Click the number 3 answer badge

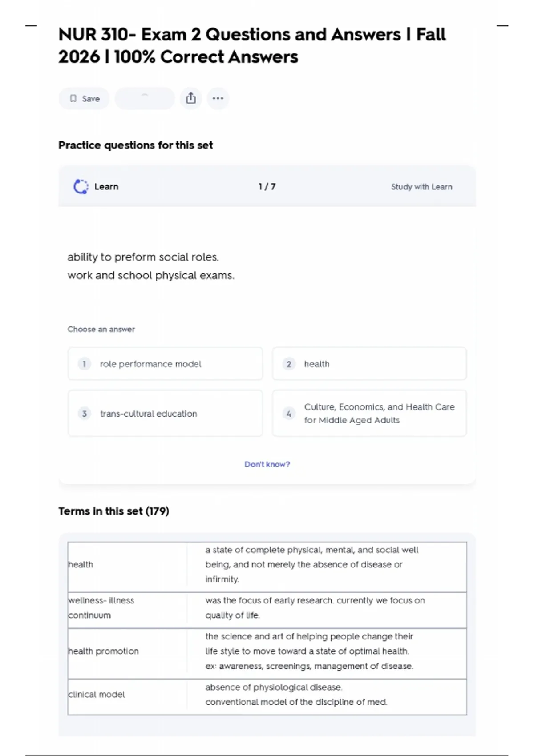tap(84, 414)
